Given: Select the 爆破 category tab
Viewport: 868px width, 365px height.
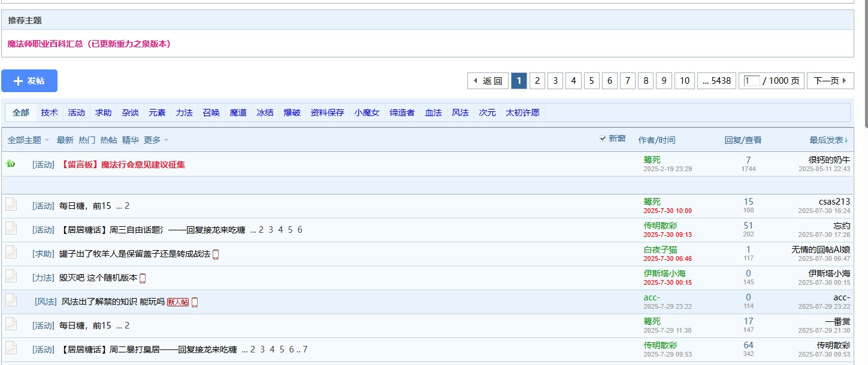Looking at the screenshot, I should pos(292,112).
